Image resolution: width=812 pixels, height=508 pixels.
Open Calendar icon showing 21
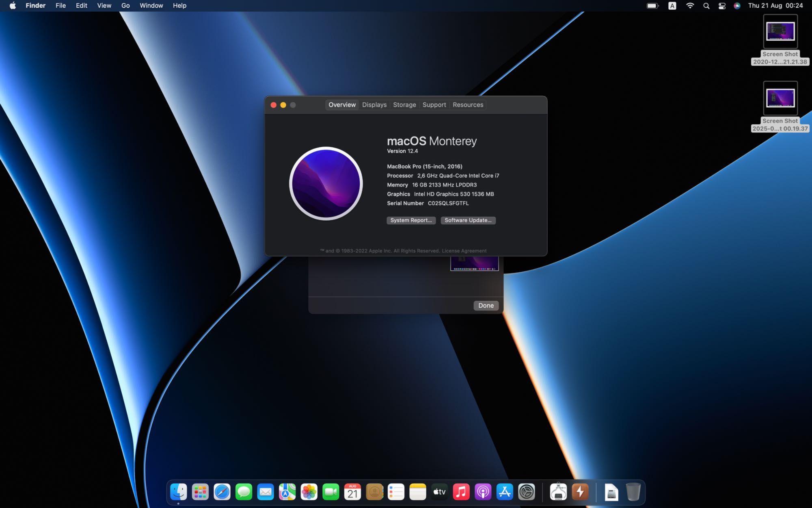tap(352, 492)
